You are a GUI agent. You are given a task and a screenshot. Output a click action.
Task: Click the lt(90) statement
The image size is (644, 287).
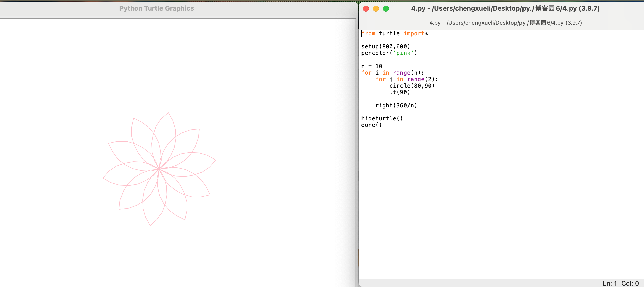(399, 92)
